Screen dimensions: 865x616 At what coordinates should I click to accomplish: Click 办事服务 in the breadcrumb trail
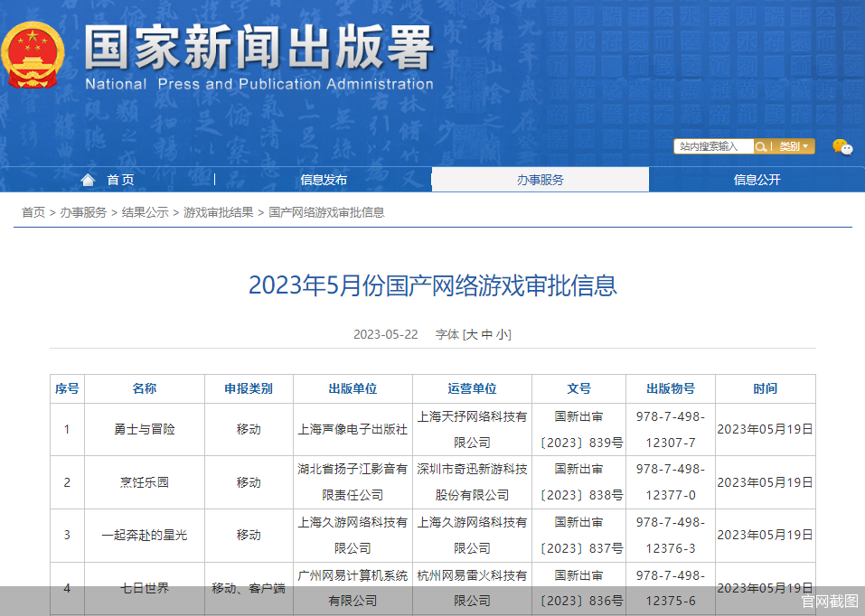pos(80,212)
